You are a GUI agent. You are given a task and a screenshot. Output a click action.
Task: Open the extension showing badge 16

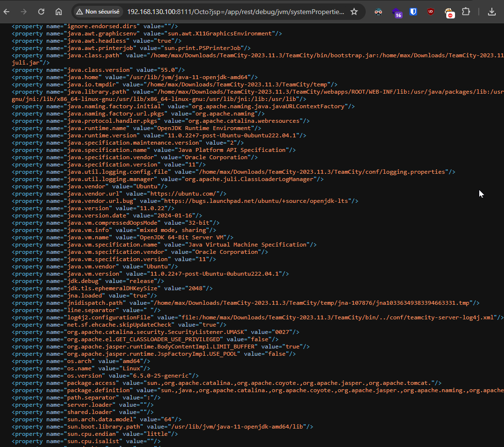pyautogui.click(x=397, y=13)
